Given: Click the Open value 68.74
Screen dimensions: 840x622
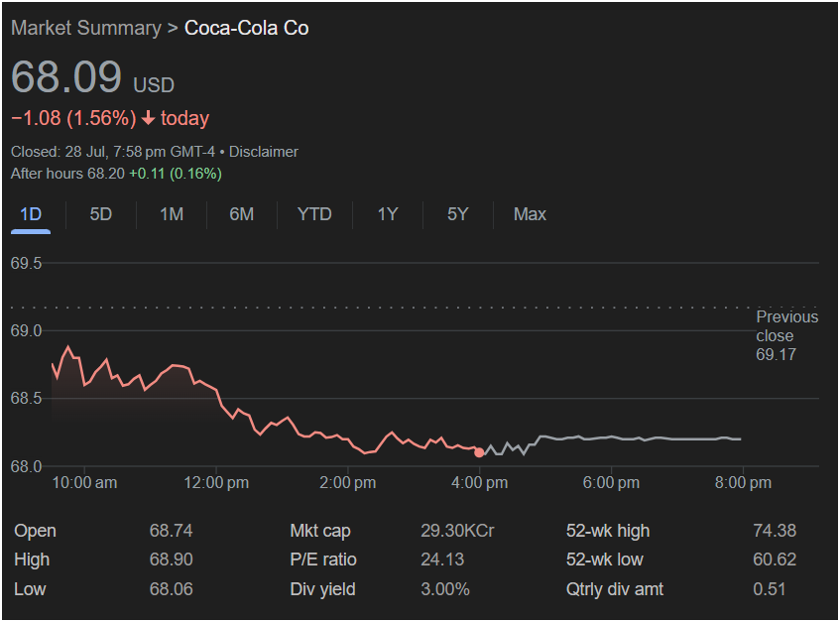Looking at the screenshot, I should (x=171, y=531).
